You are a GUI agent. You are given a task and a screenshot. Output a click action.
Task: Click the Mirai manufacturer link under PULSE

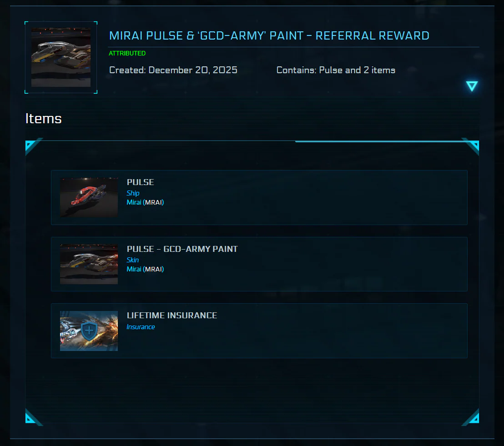tap(134, 202)
